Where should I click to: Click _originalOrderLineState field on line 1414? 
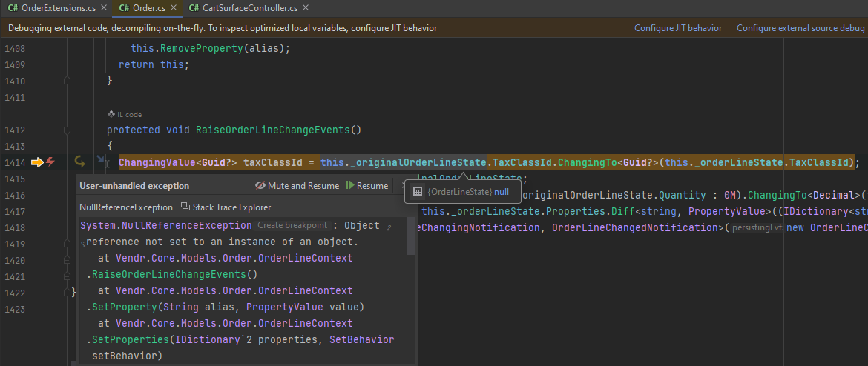click(x=418, y=162)
